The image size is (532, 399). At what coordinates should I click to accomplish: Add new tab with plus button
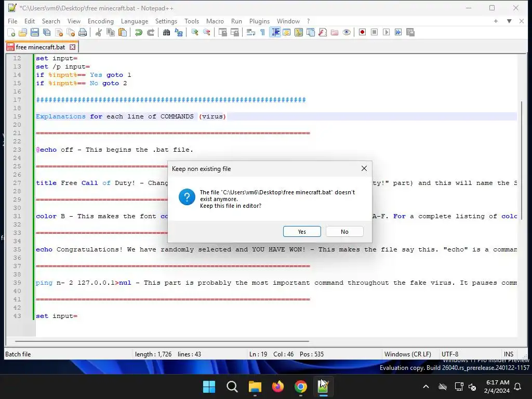pos(496,21)
